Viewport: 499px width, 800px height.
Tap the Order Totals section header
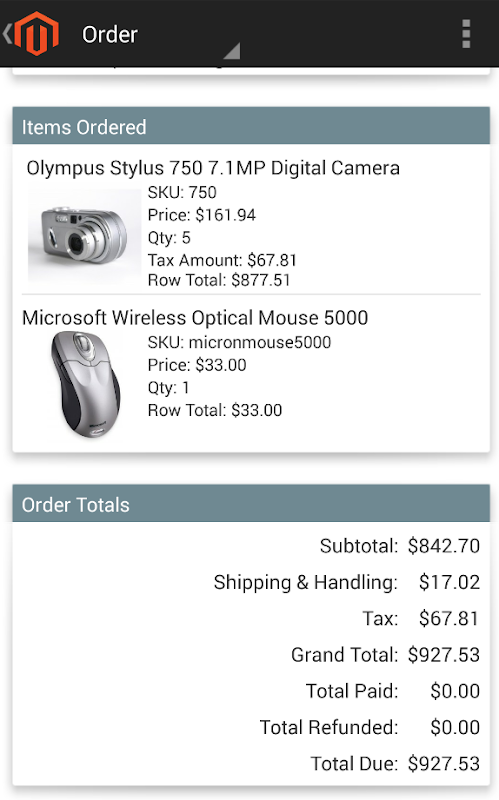pos(251,504)
